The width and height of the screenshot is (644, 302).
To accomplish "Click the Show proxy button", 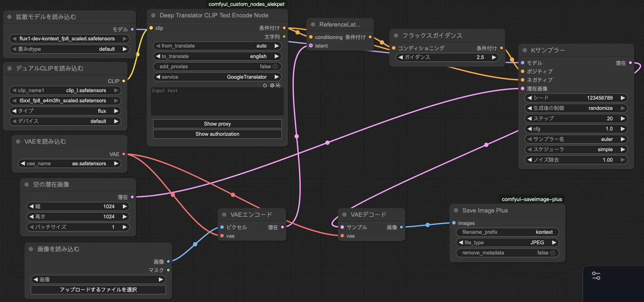I will pyautogui.click(x=217, y=124).
